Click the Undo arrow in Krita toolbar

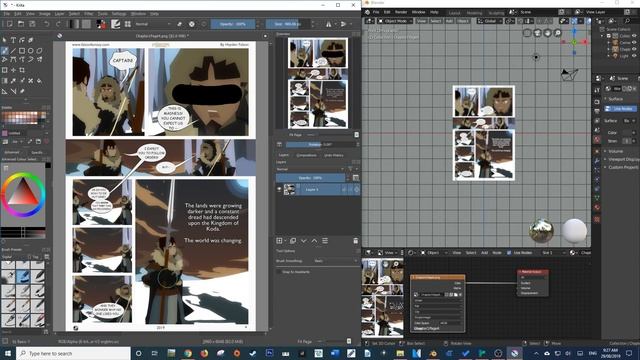47,24
